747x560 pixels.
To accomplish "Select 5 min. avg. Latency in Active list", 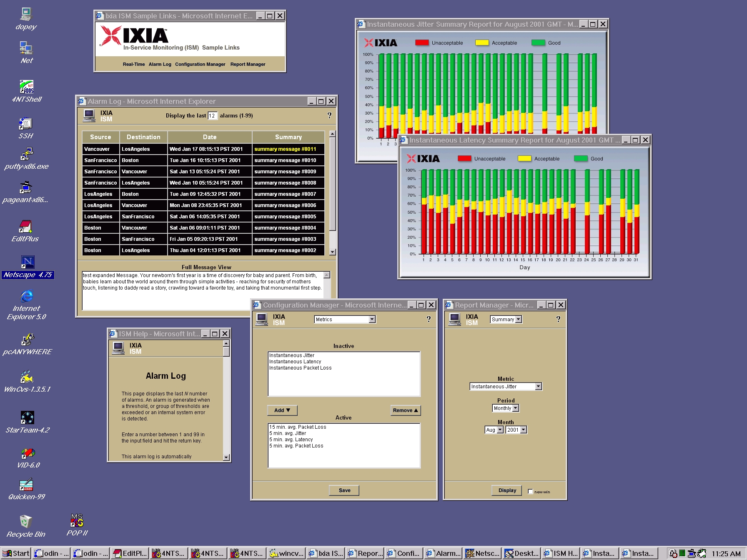I will 291,440.
